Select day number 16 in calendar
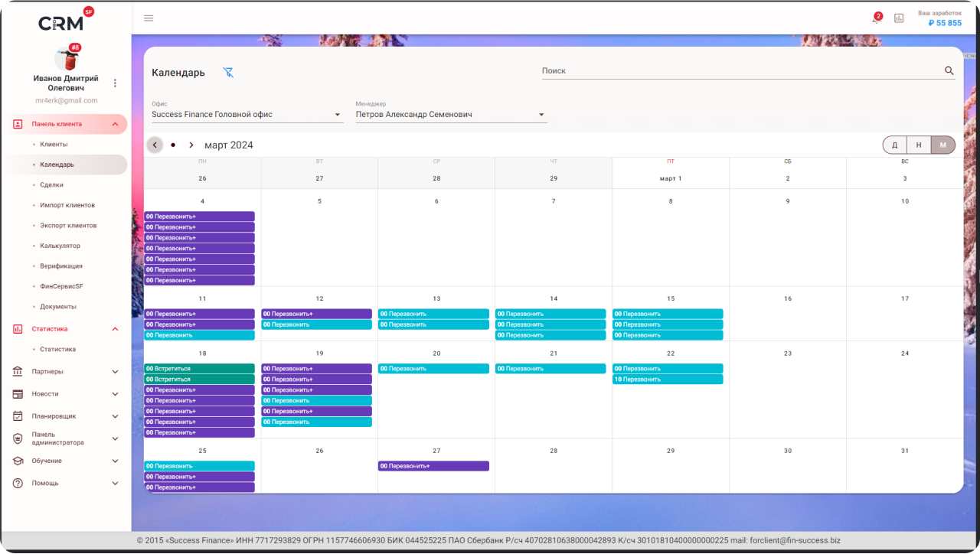Screen dimensions: 980x554 [x=788, y=298]
